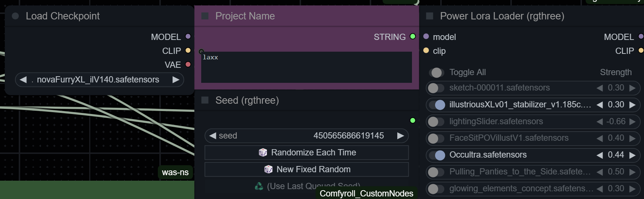Disable the Occultra.safetensors lora

[437, 155]
